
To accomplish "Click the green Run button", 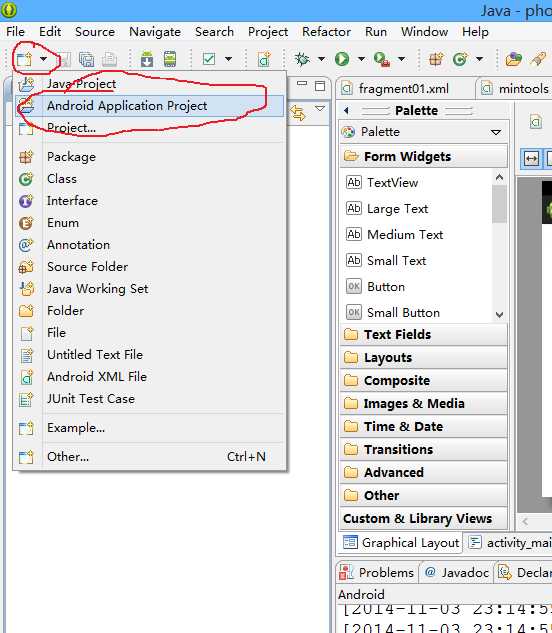I will coord(342,59).
